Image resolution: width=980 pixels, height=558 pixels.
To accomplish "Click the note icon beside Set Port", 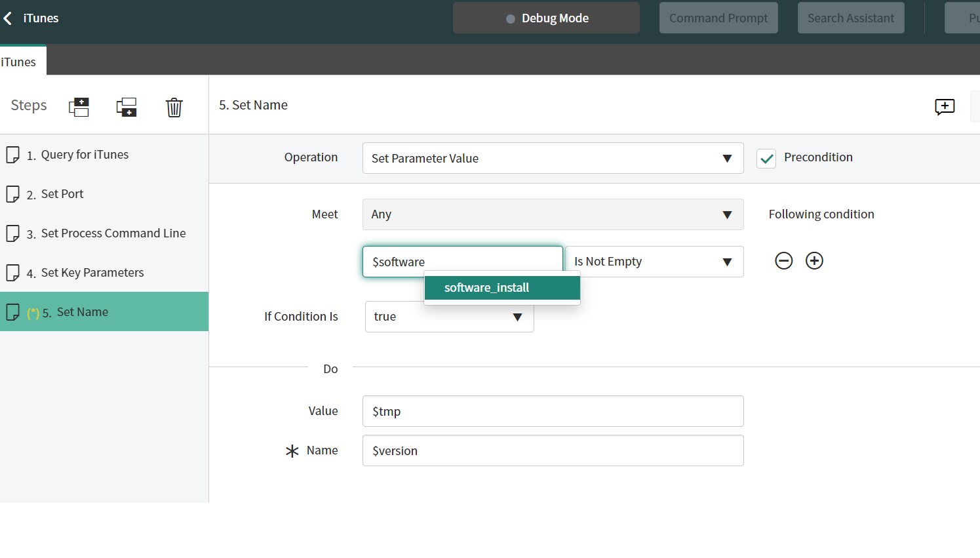I will (x=12, y=194).
